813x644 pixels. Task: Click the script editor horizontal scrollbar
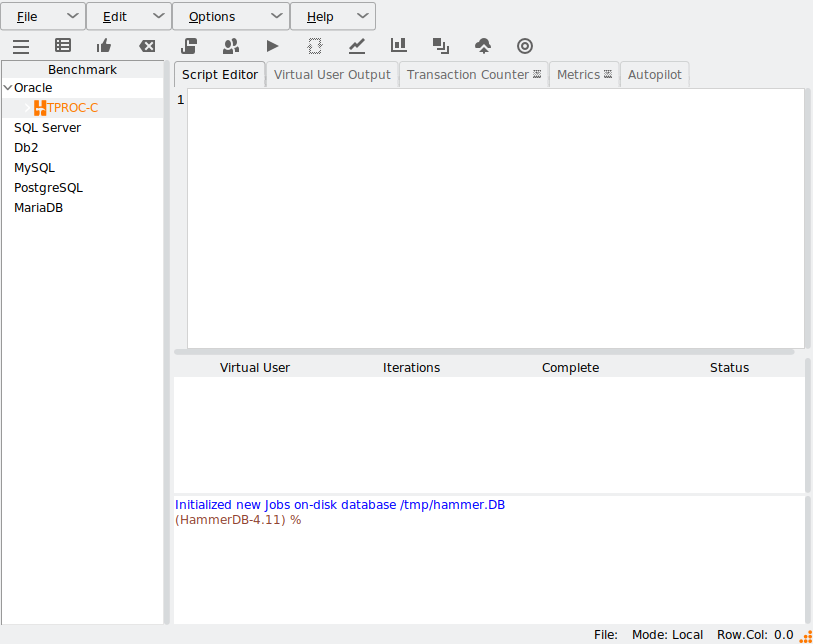click(x=484, y=352)
